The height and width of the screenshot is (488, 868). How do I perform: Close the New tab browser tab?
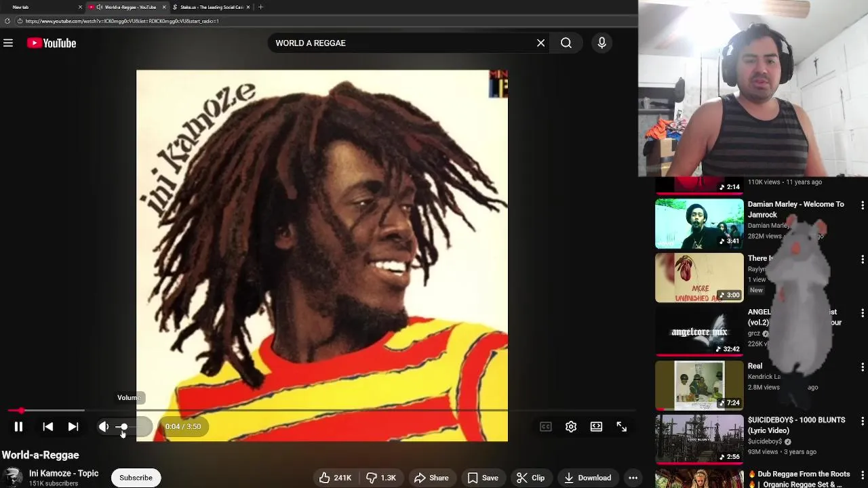click(80, 7)
